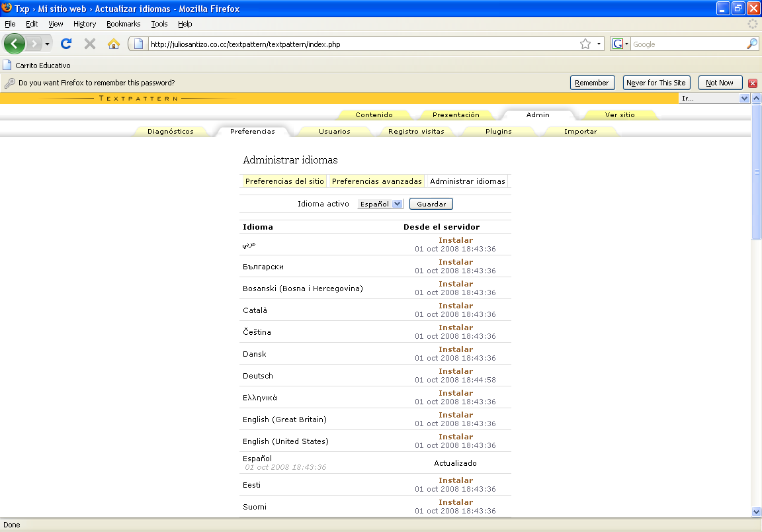
Task: Bookmark this page with the star icon
Action: coord(585,44)
